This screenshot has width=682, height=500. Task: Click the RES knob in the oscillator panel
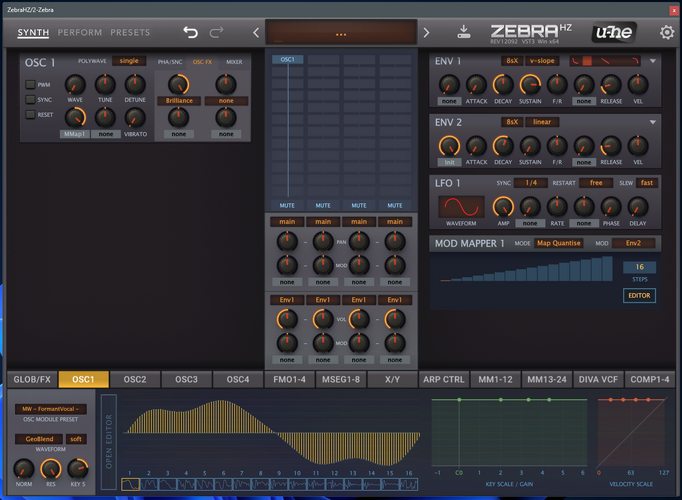51,469
